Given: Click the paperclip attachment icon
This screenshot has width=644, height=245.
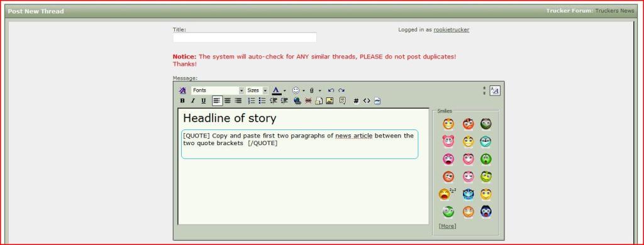Looking at the screenshot, I should 311,90.
